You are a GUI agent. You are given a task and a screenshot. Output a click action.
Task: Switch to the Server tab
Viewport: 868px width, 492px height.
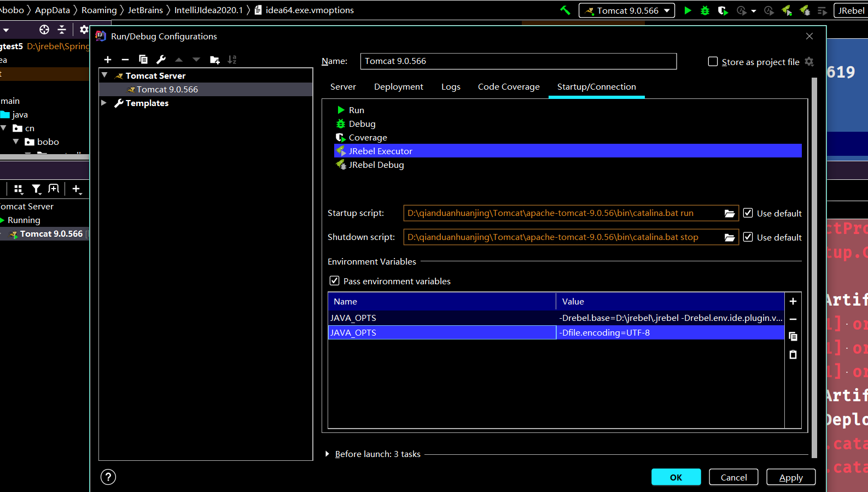(343, 87)
